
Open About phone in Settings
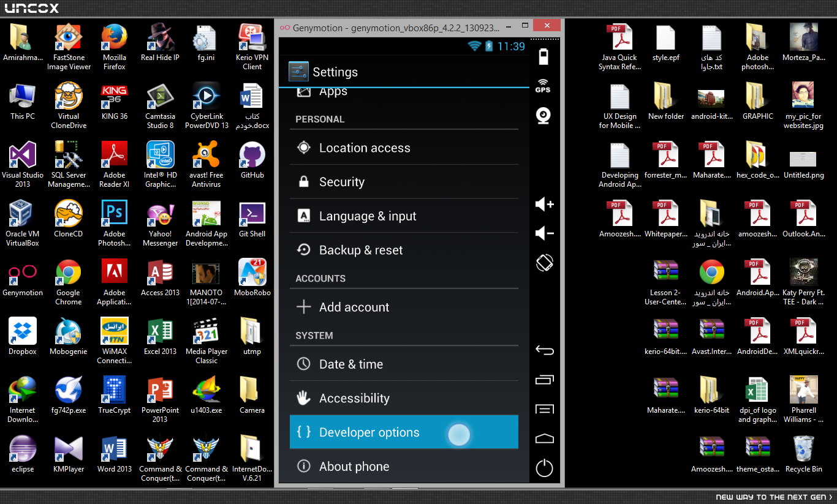[404, 467]
